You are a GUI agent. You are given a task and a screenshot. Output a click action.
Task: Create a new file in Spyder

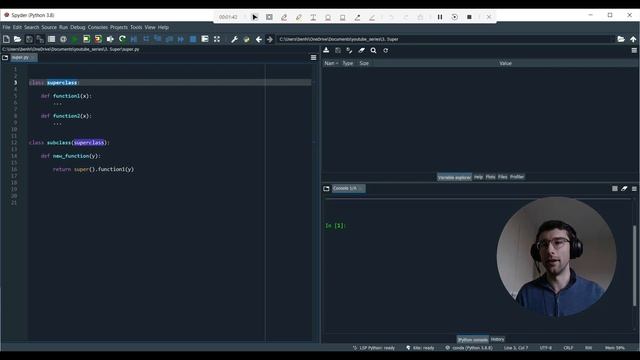(x=6, y=39)
